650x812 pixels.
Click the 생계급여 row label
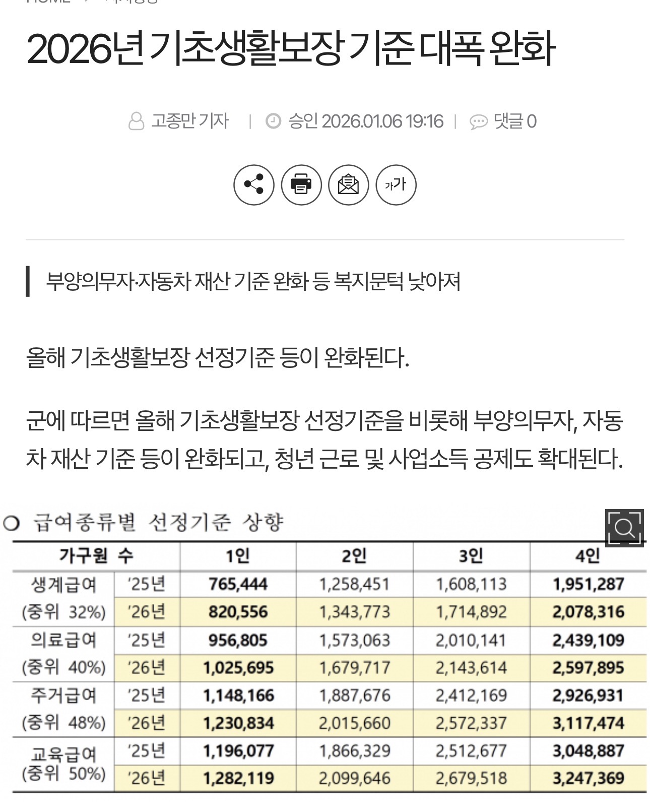click(63, 585)
